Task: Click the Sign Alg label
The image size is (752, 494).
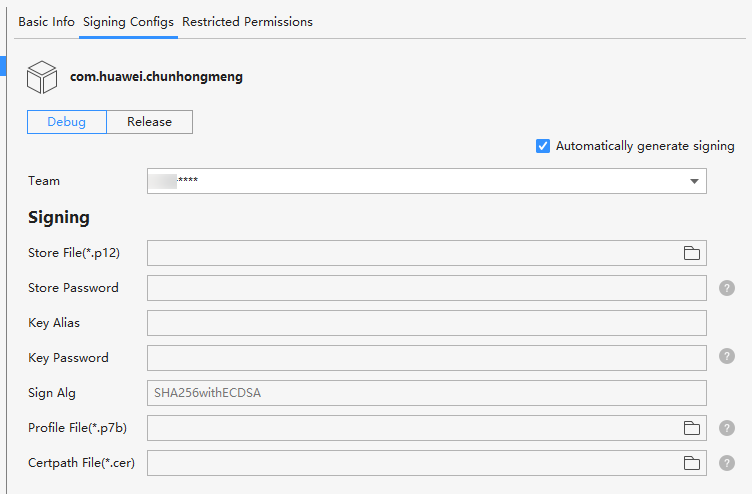Action: [x=52, y=393]
